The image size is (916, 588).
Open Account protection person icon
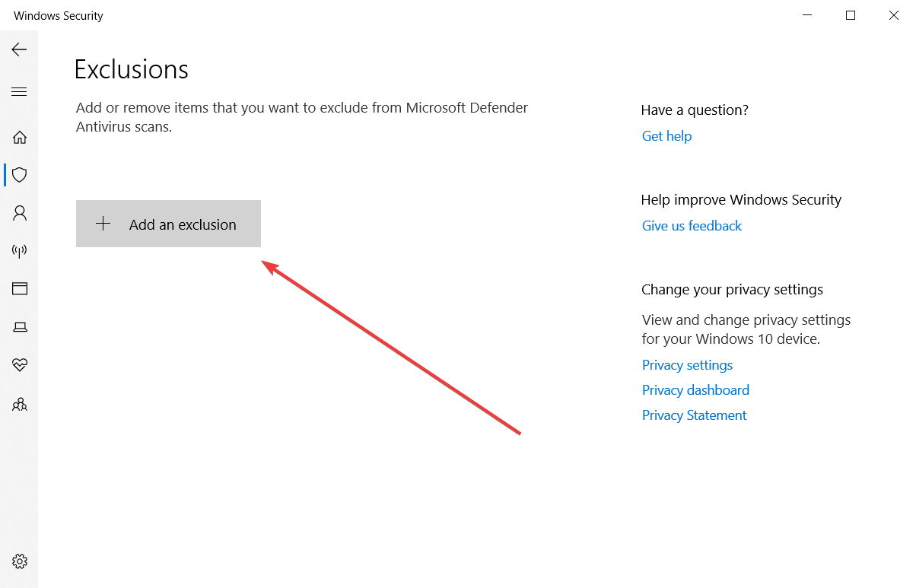(x=20, y=213)
